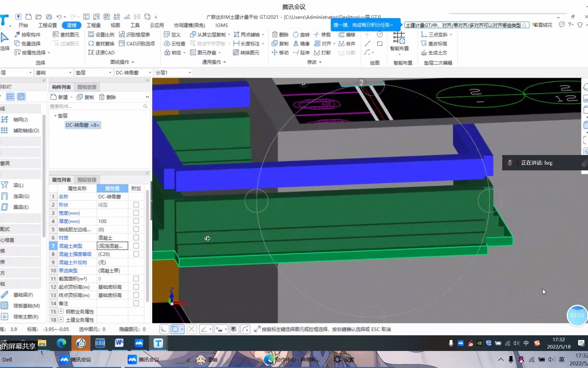588x368 pixels.
Task: Click the 合并 merge tool
Action: click(347, 44)
